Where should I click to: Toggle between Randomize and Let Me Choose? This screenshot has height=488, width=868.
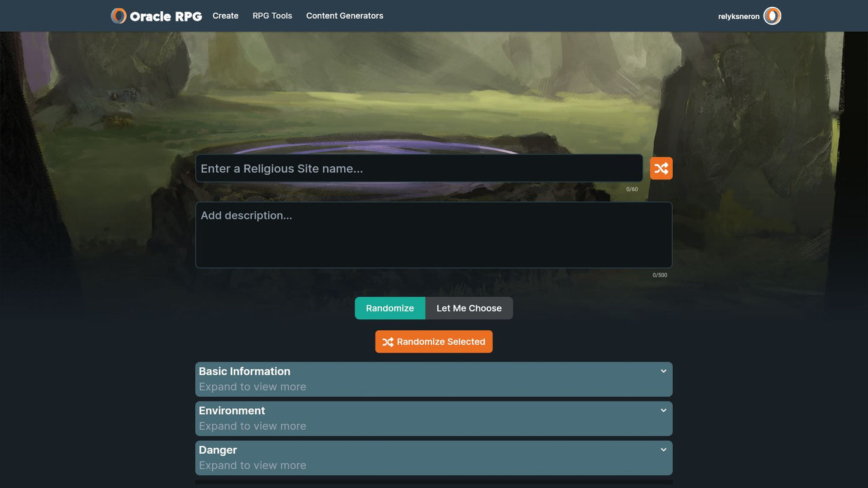tap(434, 308)
